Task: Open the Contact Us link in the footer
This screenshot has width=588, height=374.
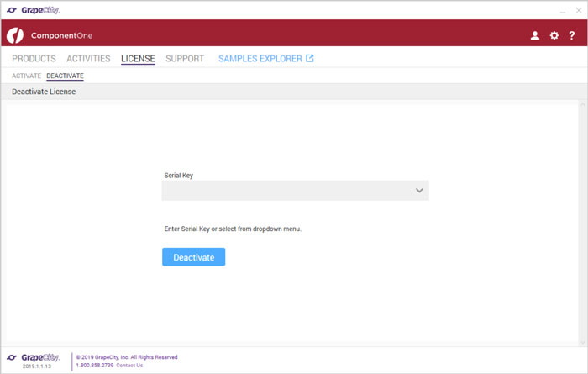Action: (x=129, y=365)
